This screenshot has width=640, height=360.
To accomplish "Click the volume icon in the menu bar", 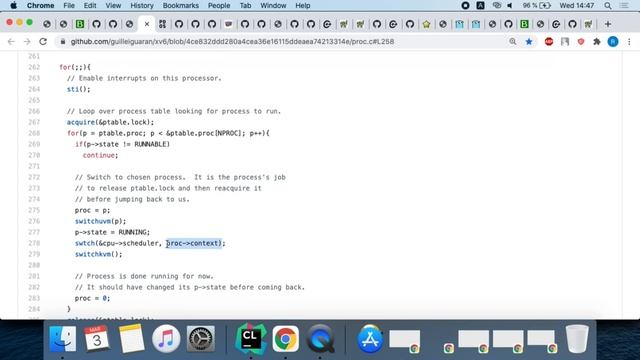I will coord(510,6).
